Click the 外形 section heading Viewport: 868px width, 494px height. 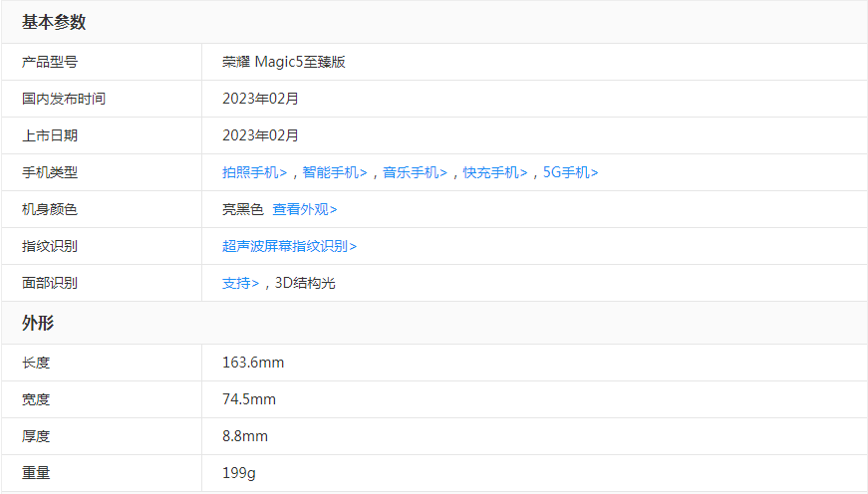(x=38, y=323)
